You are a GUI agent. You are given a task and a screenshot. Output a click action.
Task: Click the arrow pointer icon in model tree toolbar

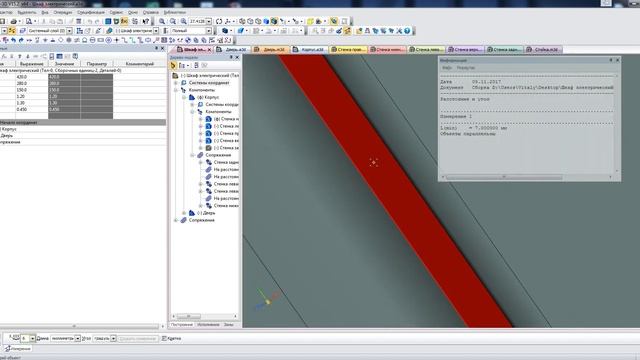[x=173, y=65]
